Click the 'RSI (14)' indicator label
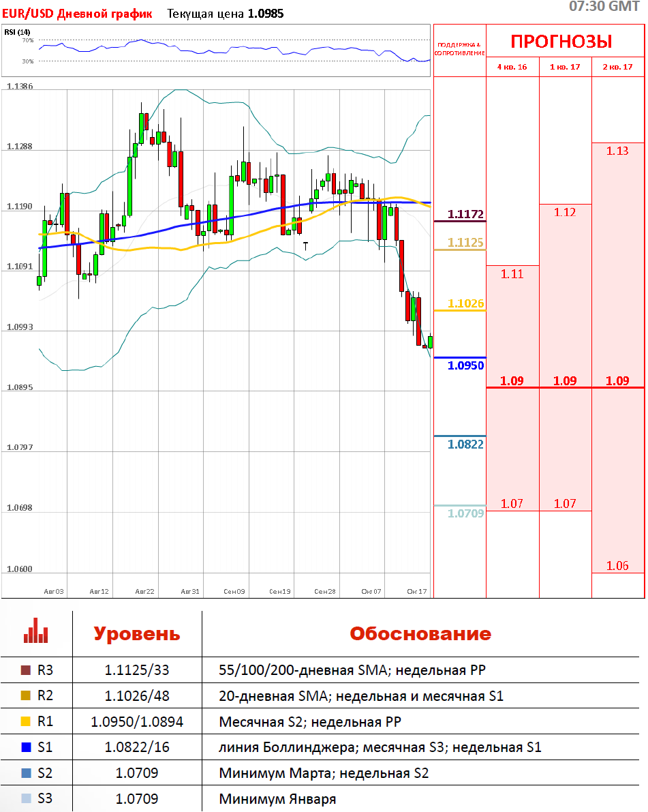 click(17, 32)
